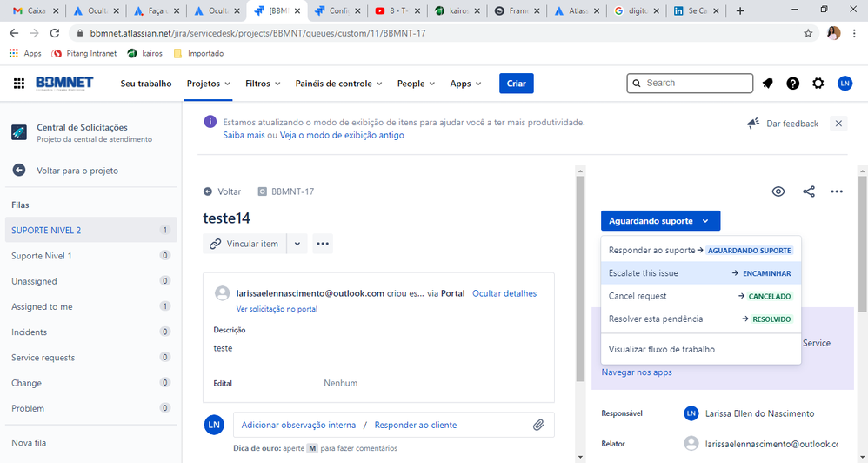Open the Suporte Nivel 1 queue
This screenshot has height=463, width=868.
(90, 255)
